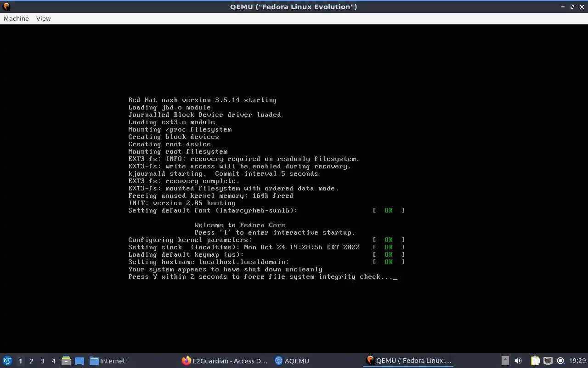This screenshot has height=368, width=588.
Task: Select QEMU Fedora Linux taskbar entry
Action: [x=408, y=361]
